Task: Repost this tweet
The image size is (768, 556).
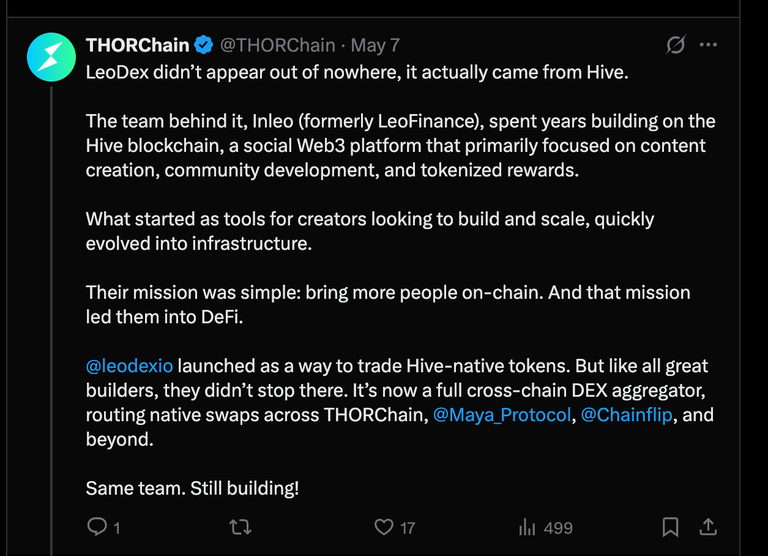Action: [240, 527]
